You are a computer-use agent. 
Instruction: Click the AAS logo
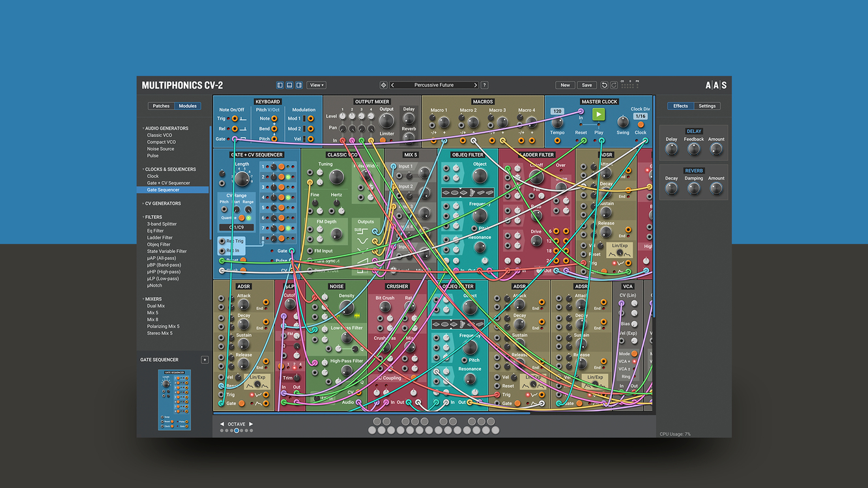(716, 85)
